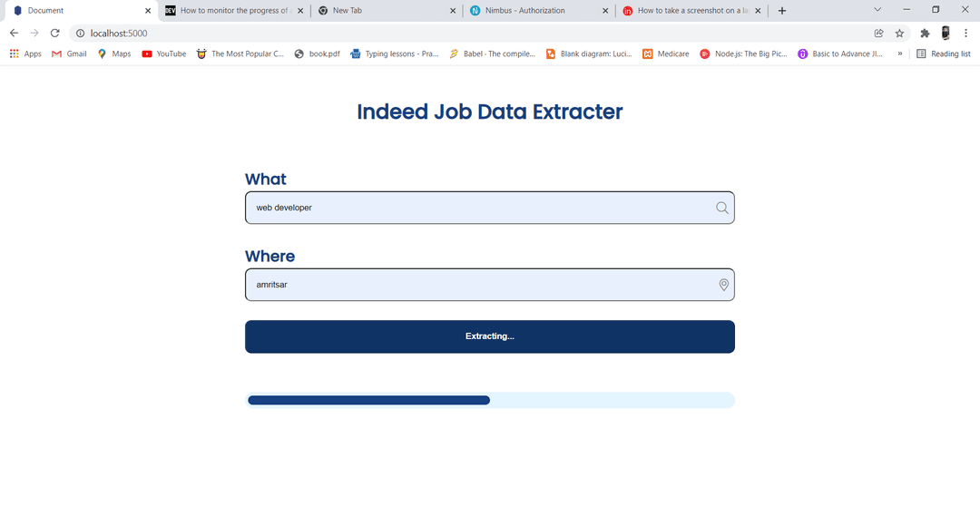Click the extraction progress bar
This screenshot has width=980, height=525.
click(x=489, y=399)
